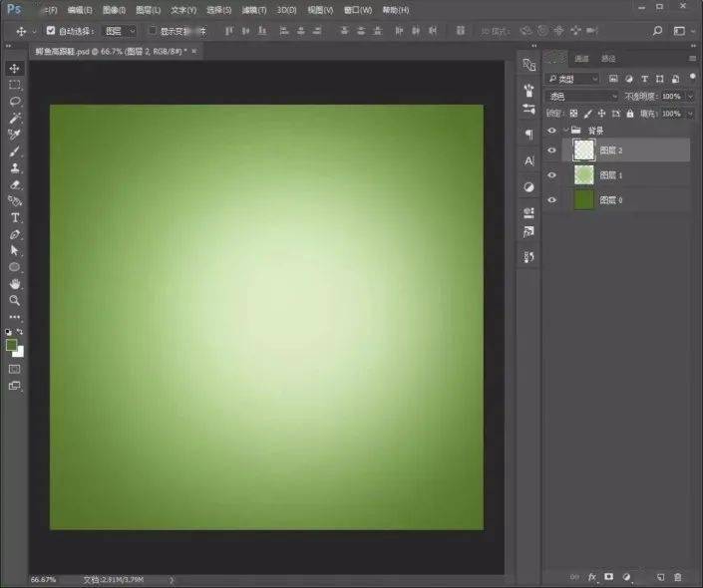Hide layer 0 using its eye icon
The image size is (703, 588).
(551, 200)
